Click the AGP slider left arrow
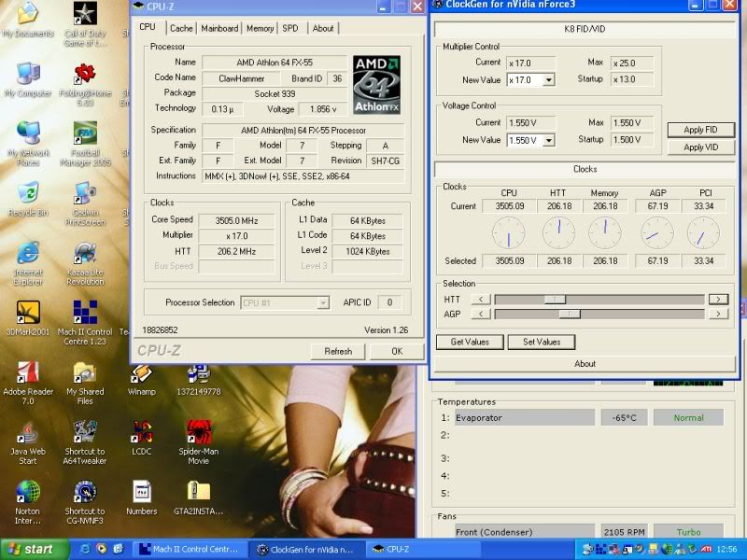 click(481, 314)
